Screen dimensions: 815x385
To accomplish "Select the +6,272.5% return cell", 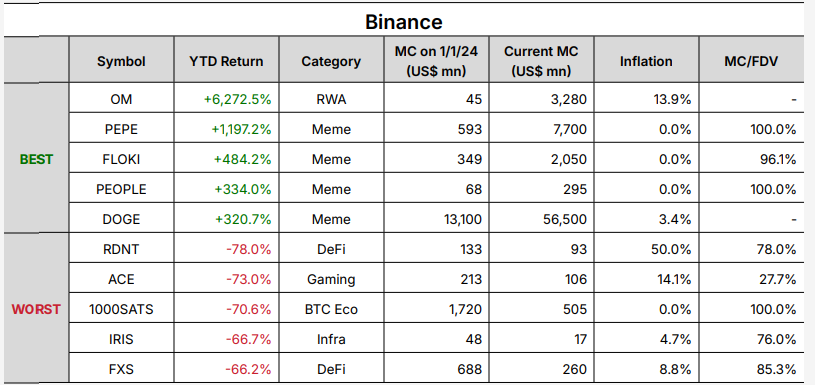I will click(227, 98).
